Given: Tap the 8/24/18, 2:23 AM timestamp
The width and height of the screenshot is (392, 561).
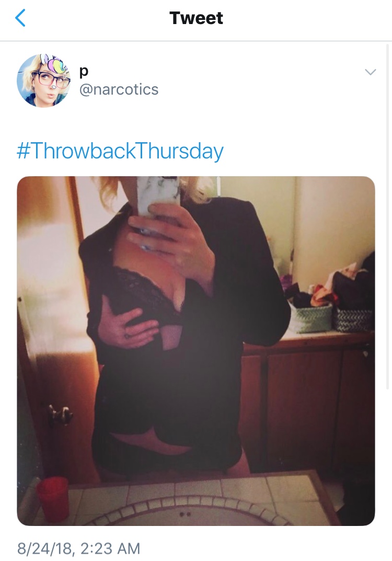Looking at the screenshot, I should tap(79, 548).
